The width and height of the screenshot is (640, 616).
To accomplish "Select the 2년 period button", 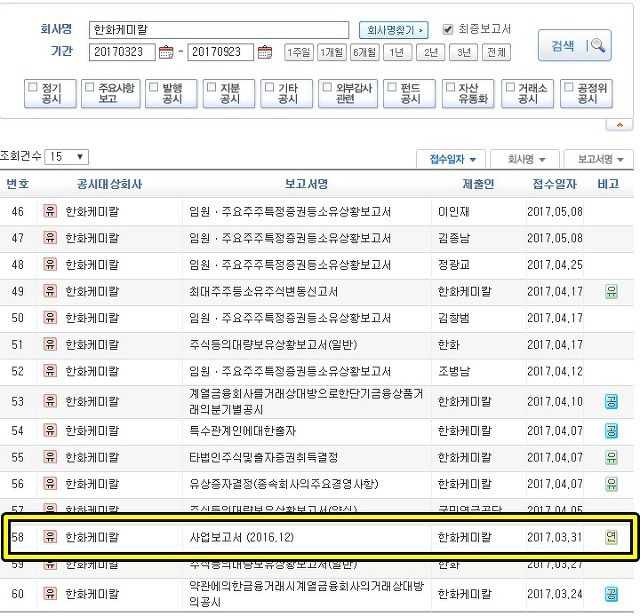I will point(431,53).
